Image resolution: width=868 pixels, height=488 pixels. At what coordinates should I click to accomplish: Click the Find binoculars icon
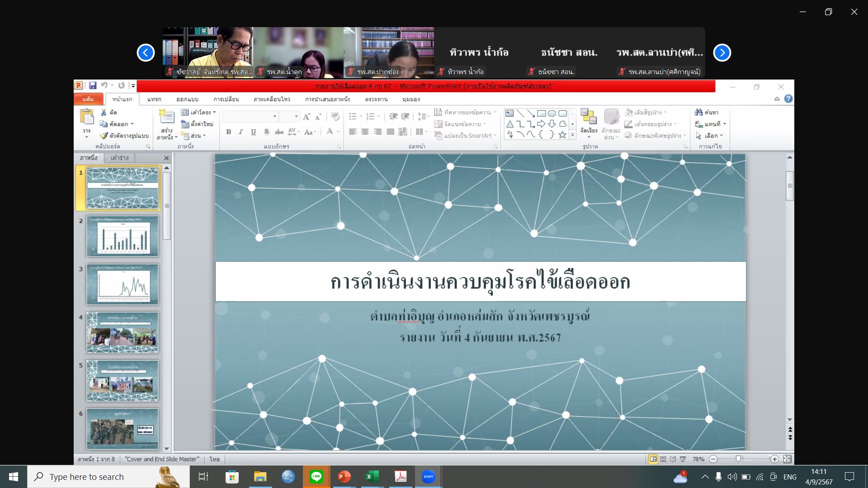pos(699,112)
